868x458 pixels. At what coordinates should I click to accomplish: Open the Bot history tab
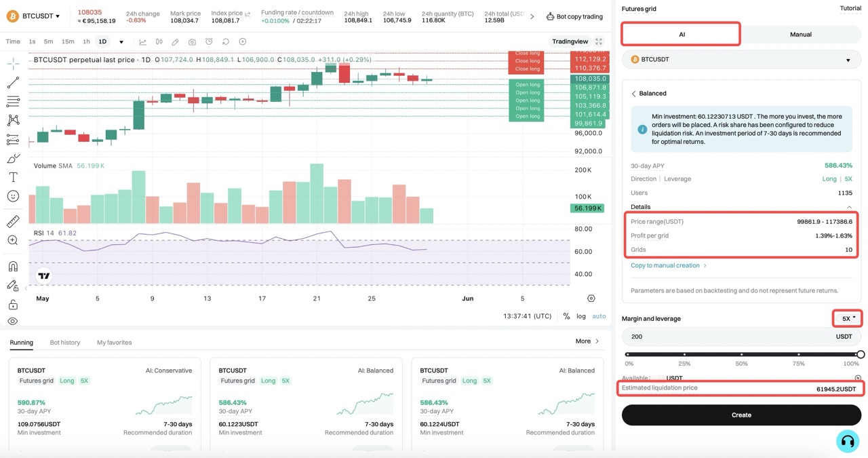tap(65, 343)
